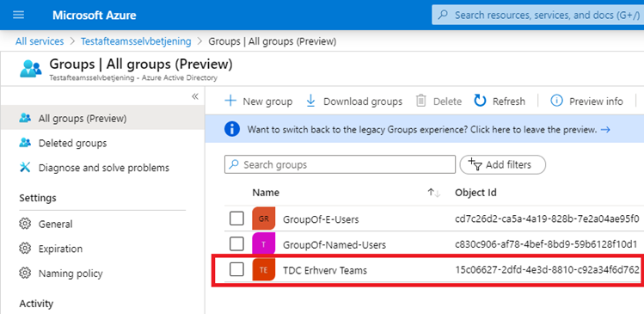
Task: Open the Naming policy settings item
Action: (71, 274)
